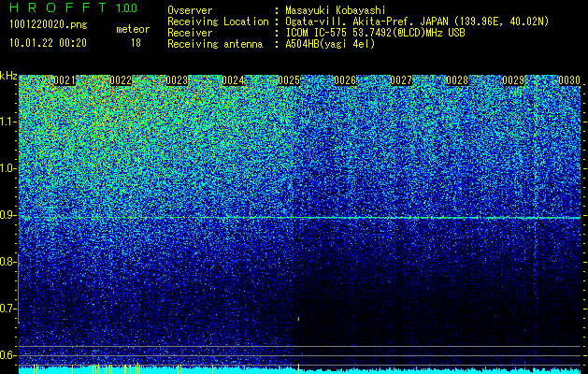This screenshot has height=374, width=588.
Task: Click the 0021 time marker
Action: [x=65, y=80]
